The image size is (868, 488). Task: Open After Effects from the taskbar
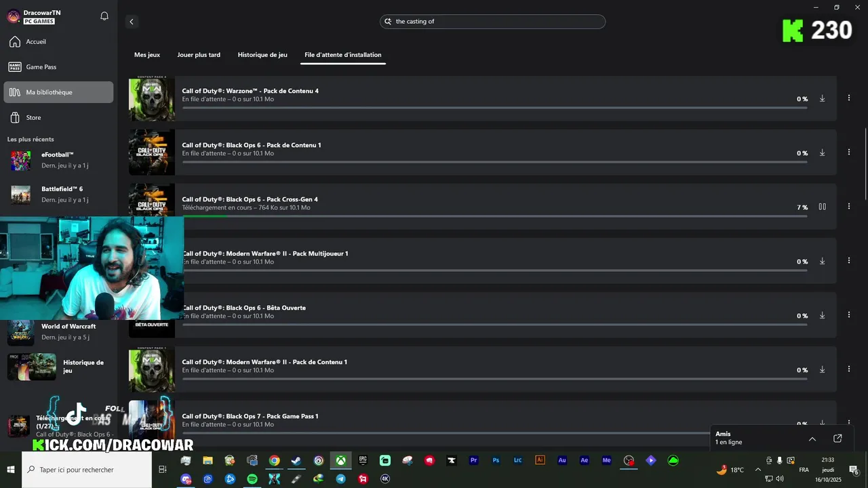click(585, 461)
